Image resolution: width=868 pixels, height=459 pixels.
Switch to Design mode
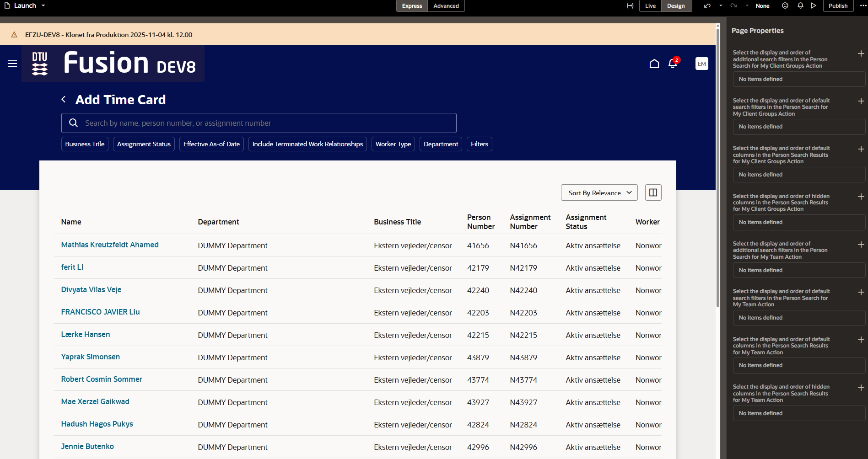[x=676, y=5]
